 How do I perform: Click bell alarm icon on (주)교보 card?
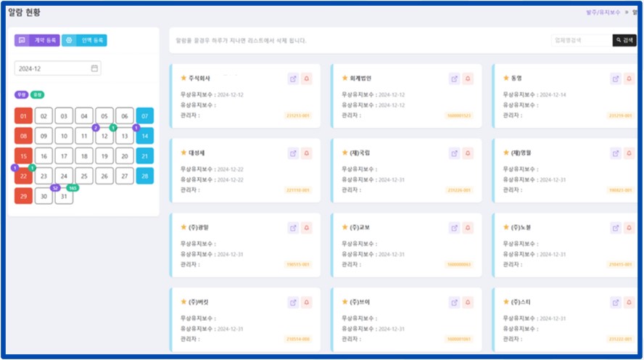pyautogui.click(x=468, y=228)
